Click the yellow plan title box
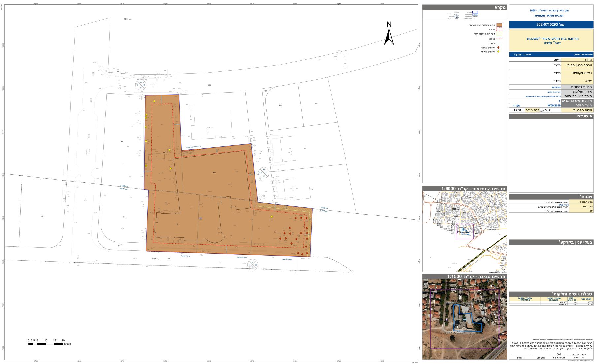The width and height of the screenshot is (598, 364). coord(551,41)
